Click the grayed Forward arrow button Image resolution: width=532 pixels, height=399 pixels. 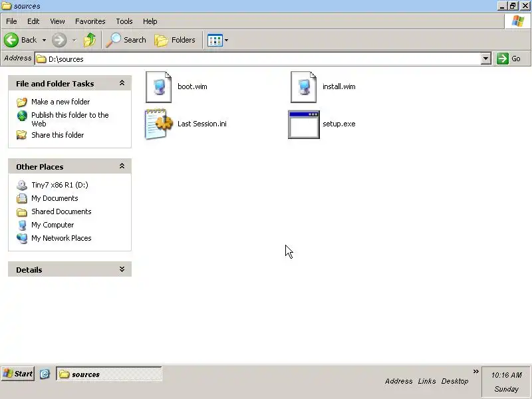coord(59,40)
